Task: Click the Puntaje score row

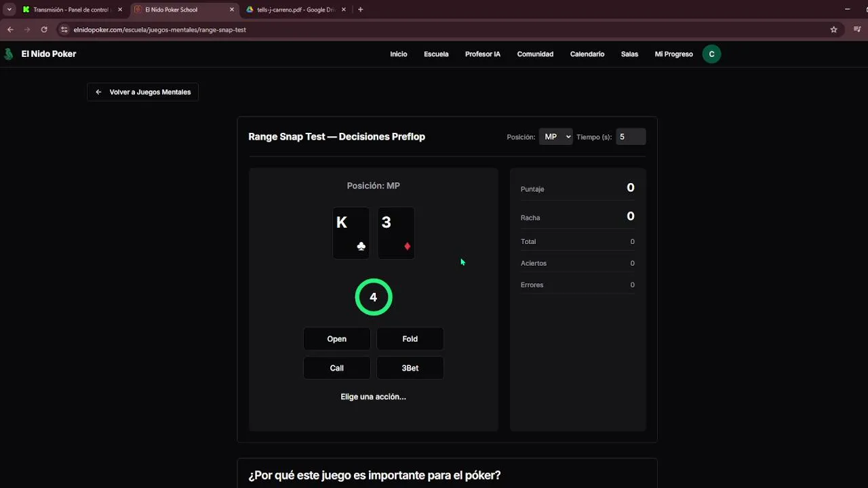Action: coord(578,188)
